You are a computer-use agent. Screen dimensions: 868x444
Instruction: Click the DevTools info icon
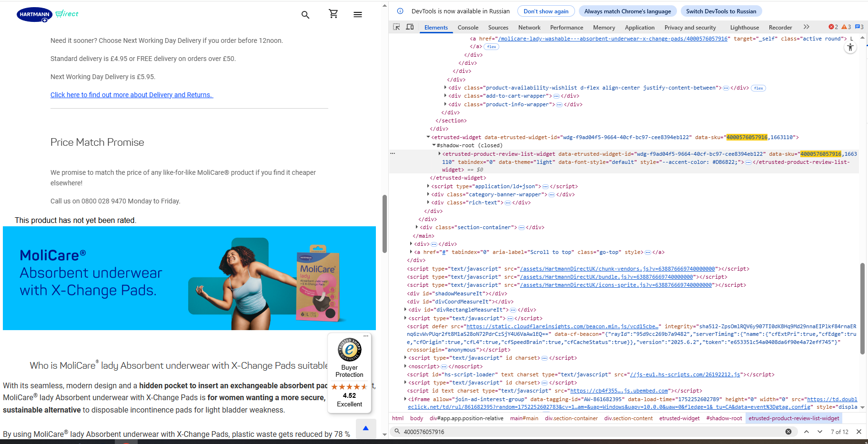pos(400,11)
